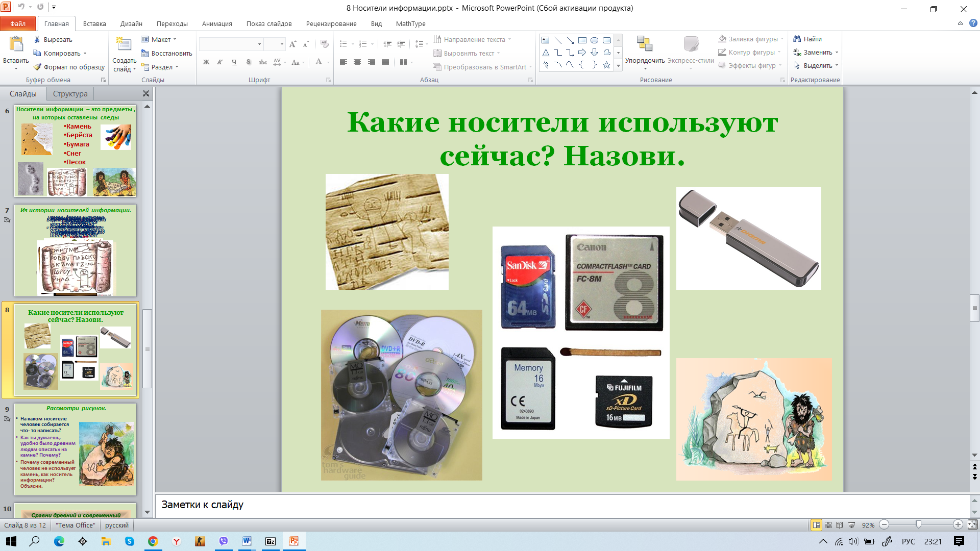Image resolution: width=980 pixels, height=551 pixels.
Task: Select the oval shape
Action: click(595, 40)
